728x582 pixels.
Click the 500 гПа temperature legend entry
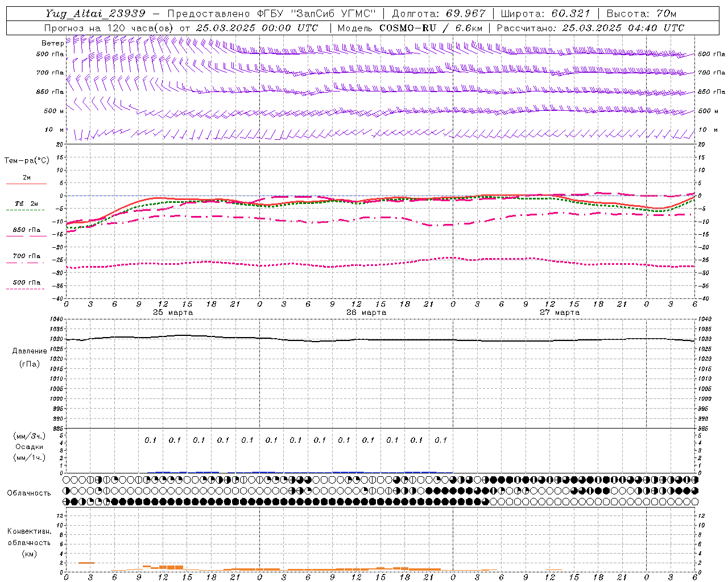(27, 282)
